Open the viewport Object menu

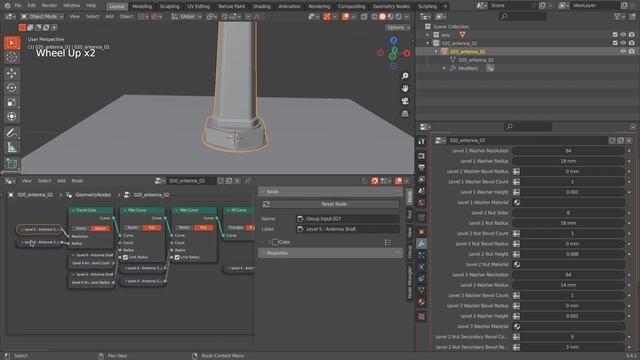126,17
